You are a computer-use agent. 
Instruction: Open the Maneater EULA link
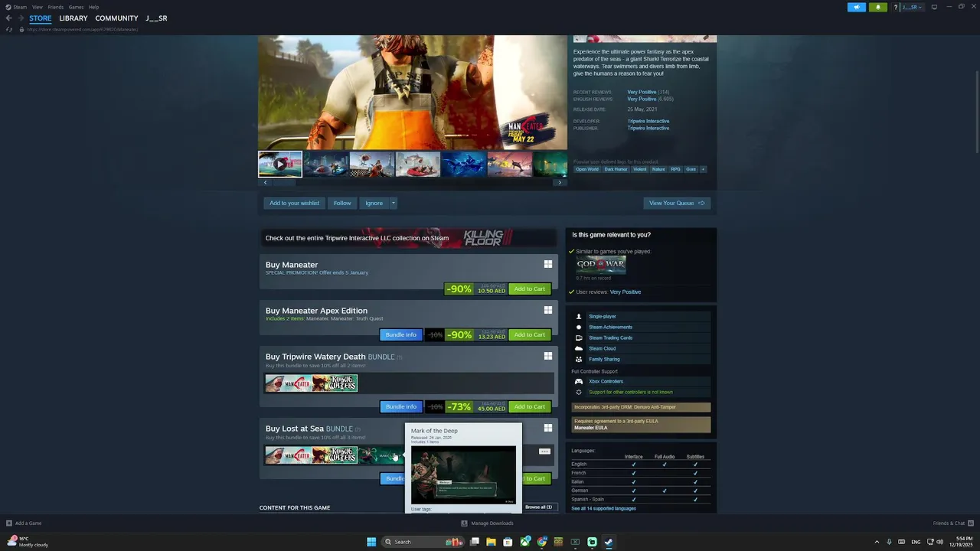(590, 428)
